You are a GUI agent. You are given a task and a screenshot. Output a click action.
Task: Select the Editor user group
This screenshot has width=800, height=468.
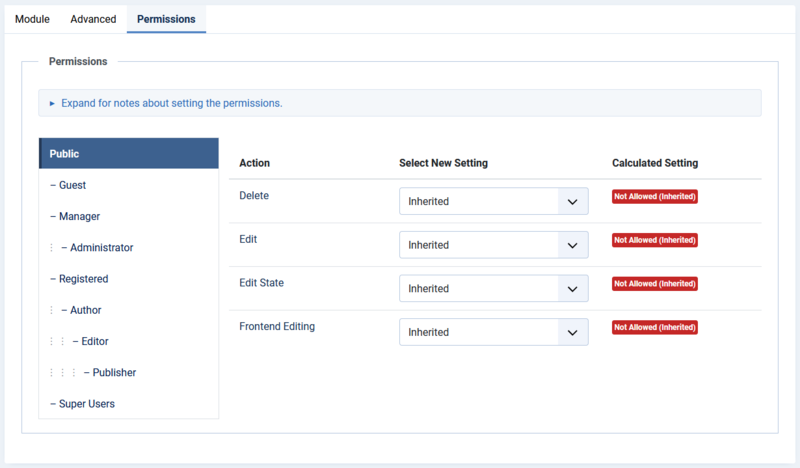[129, 341]
